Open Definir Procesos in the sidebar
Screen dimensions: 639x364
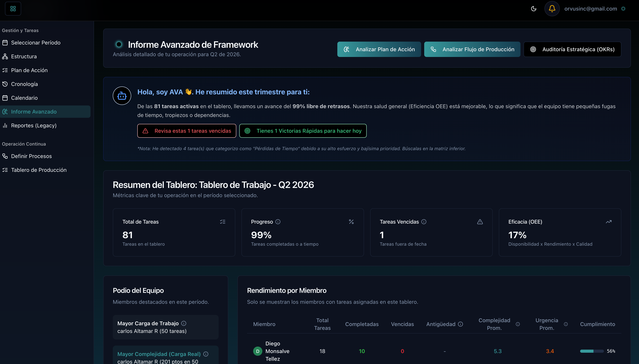coord(45,156)
